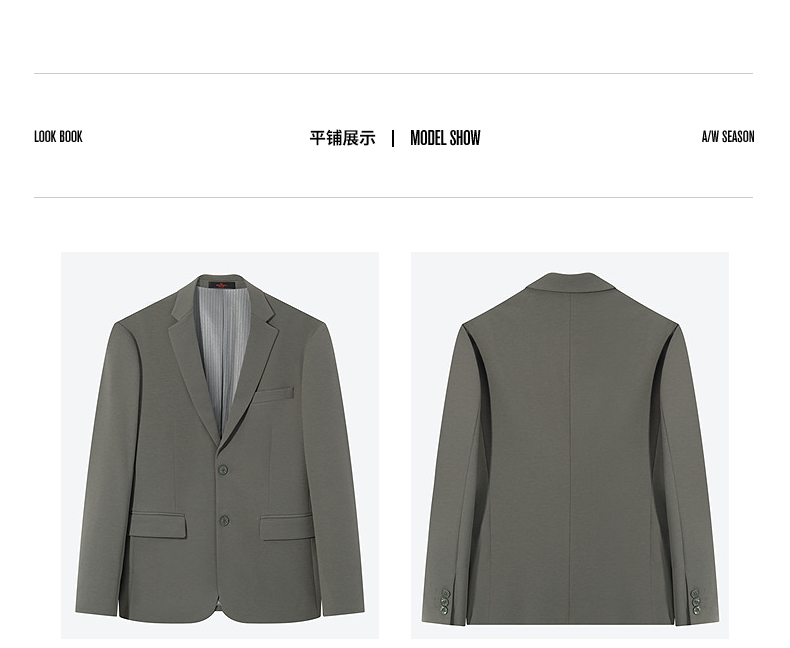Screen dimensions: 790x648
Task: Click the lower front button on blazer
Action: (x=224, y=521)
